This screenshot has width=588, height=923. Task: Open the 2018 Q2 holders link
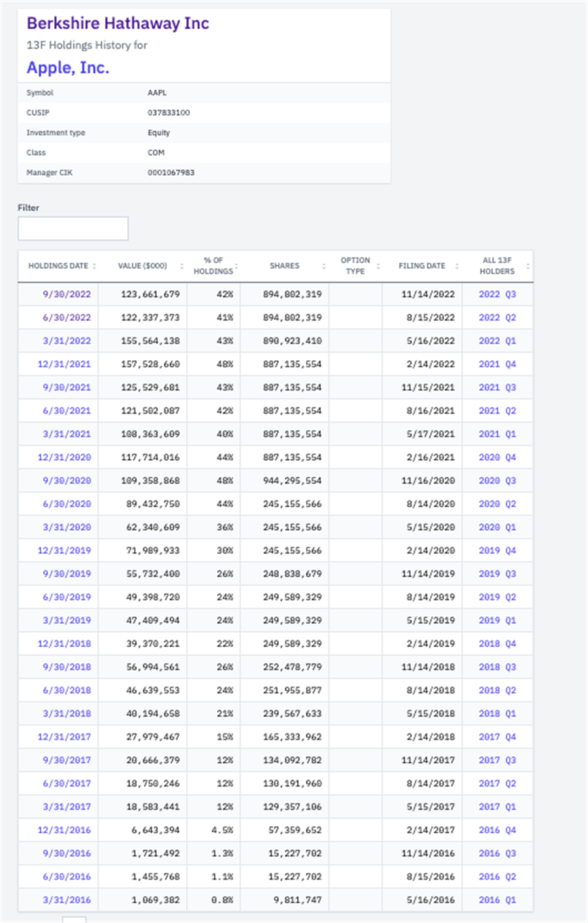click(x=497, y=690)
